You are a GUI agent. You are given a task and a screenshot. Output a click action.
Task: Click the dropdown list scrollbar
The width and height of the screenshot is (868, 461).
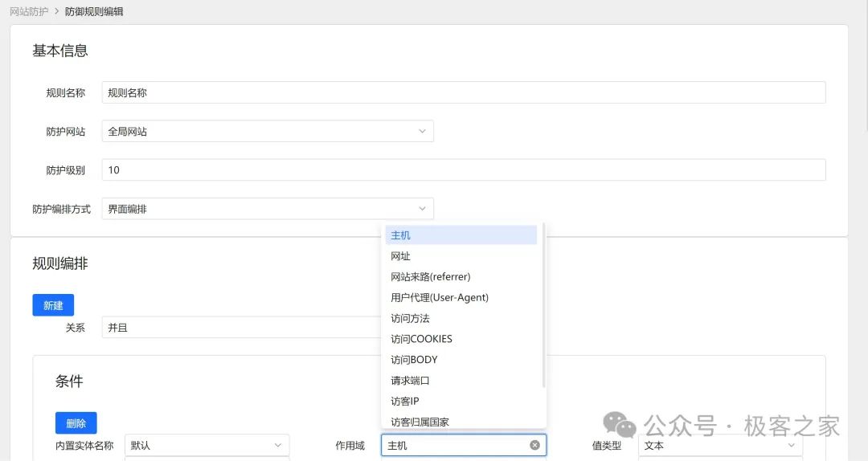(x=544, y=305)
